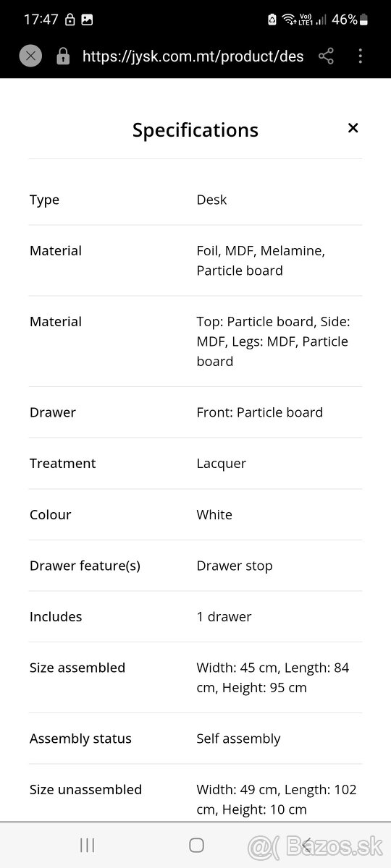Screen dimensions: 391x868
Task: Select the Treatment row showing Lacquer
Action: point(195,464)
